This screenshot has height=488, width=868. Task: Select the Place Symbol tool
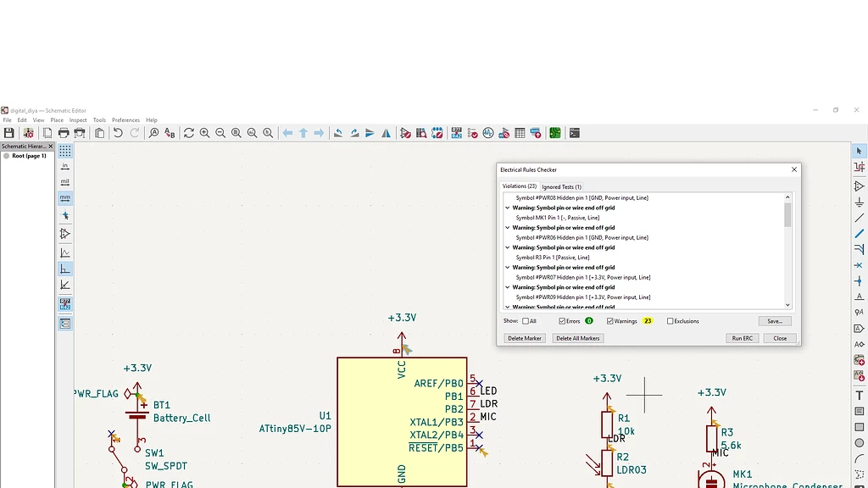858,187
